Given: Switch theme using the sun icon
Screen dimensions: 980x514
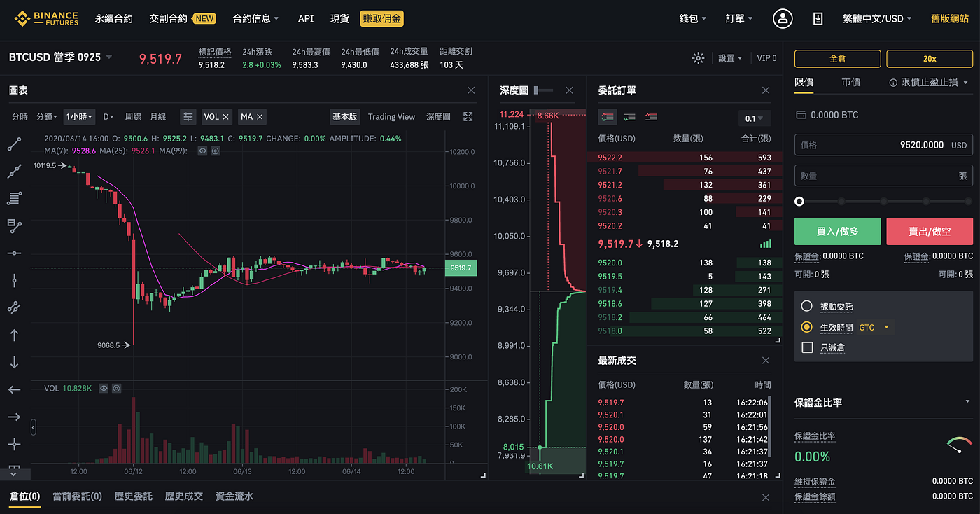Looking at the screenshot, I should click(698, 58).
